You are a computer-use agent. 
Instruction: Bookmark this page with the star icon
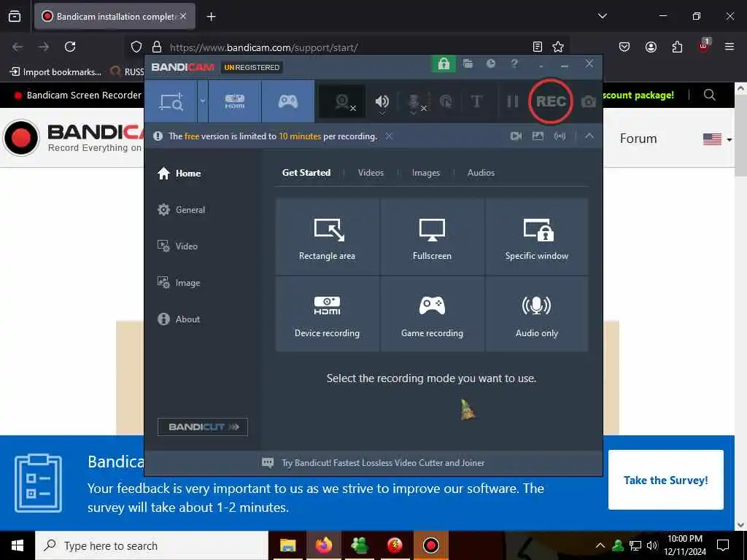pos(558,47)
